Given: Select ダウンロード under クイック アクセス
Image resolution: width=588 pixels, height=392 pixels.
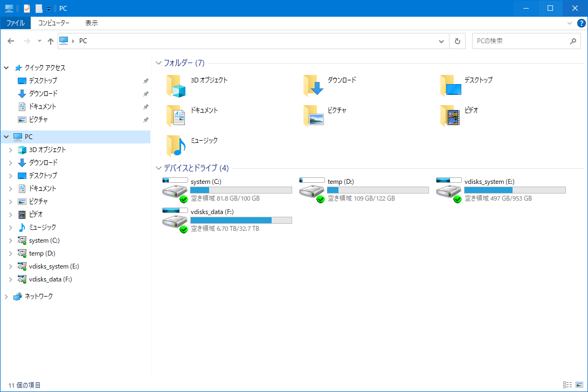Looking at the screenshot, I should 43,93.
